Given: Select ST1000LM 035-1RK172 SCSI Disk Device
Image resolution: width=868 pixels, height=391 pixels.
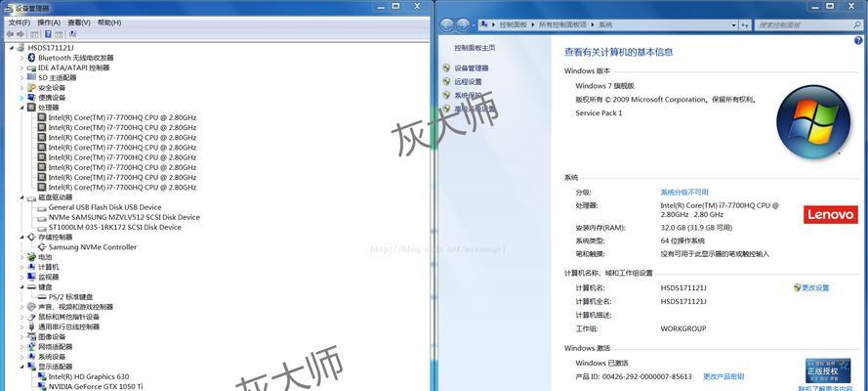Looking at the screenshot, I should coord(114,227).
